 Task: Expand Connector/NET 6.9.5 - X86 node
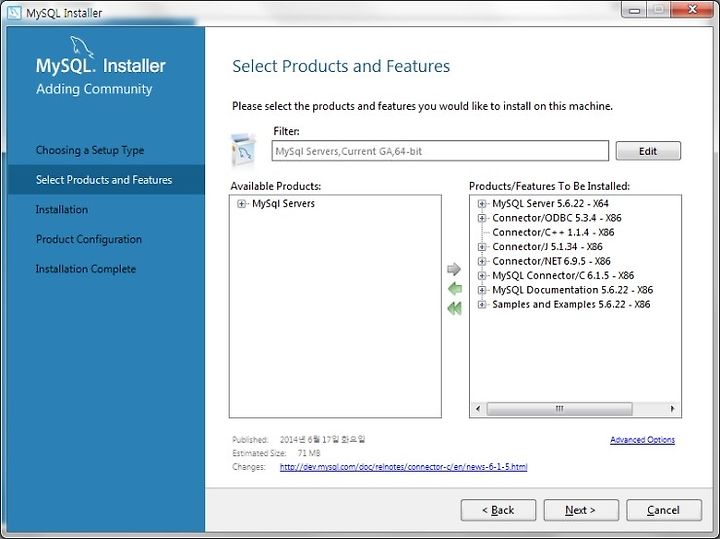click(x=482, y=261)
